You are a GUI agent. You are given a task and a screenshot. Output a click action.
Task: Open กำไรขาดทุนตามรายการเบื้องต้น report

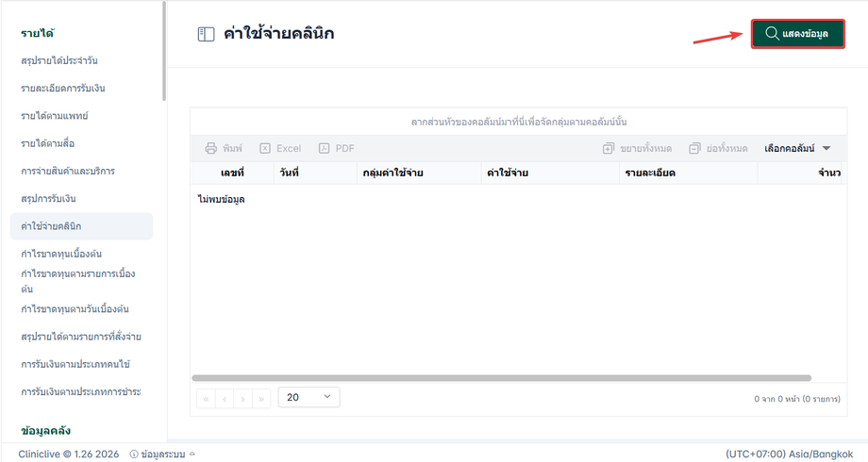pyautogui.click(x=78, y=281)
